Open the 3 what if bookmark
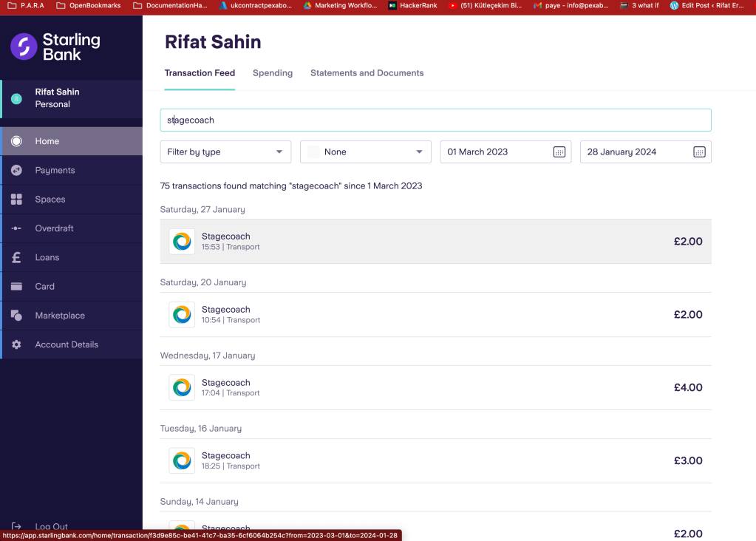756x541 pixels. tap(639, 5)
